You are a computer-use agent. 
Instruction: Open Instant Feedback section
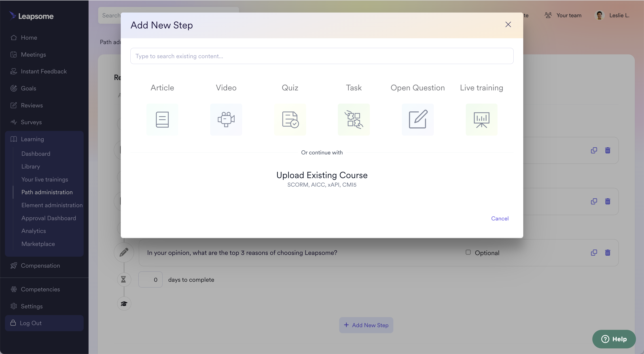[x=44, y=72]
